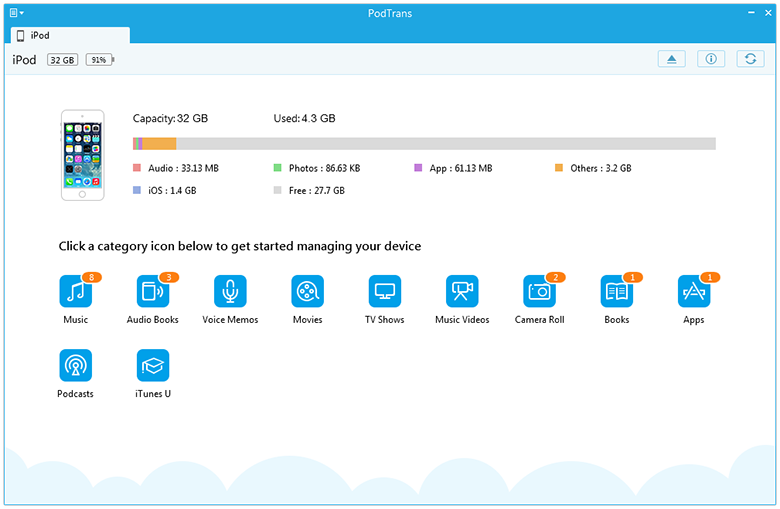Open the Movies category

(x=307, y=291)
